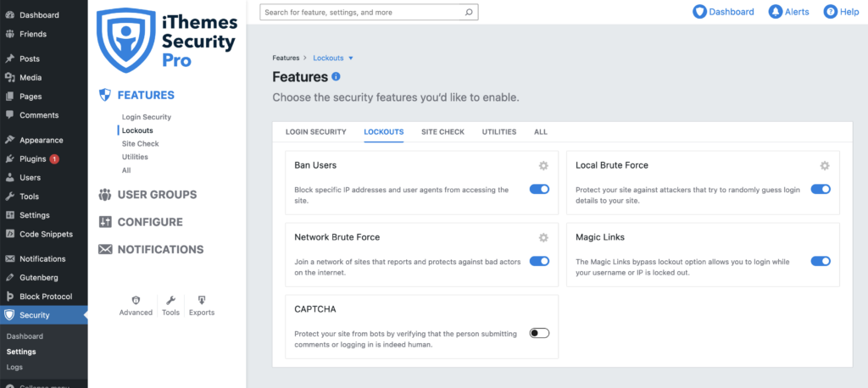Open Local Brute Force gear settings
Screen dimensions: 868x388
(825, 165)
